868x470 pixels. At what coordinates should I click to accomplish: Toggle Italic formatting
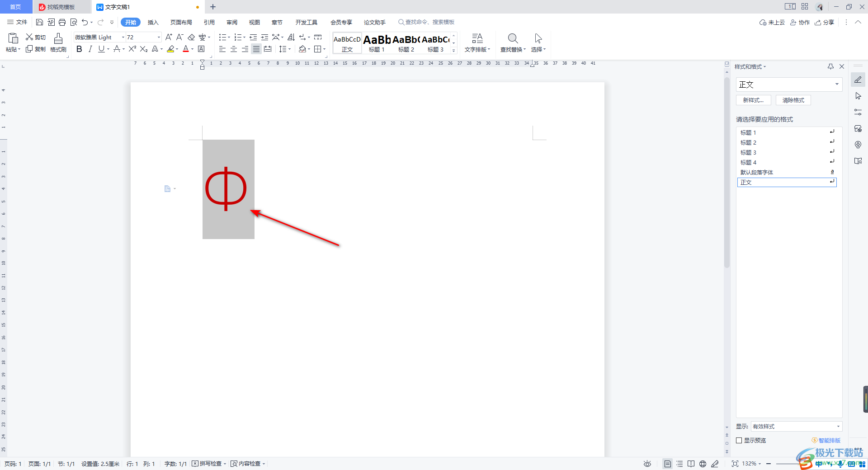tap(90, 49)
